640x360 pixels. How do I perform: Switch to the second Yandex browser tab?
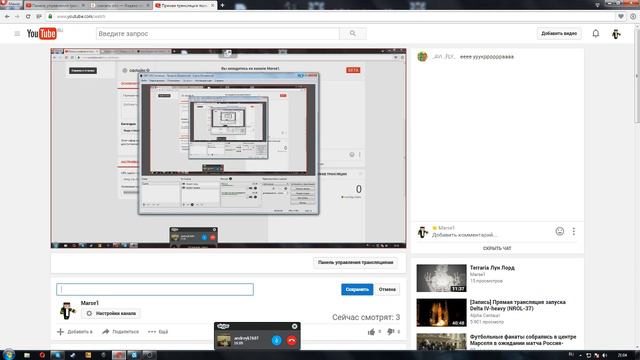point(120,5)
